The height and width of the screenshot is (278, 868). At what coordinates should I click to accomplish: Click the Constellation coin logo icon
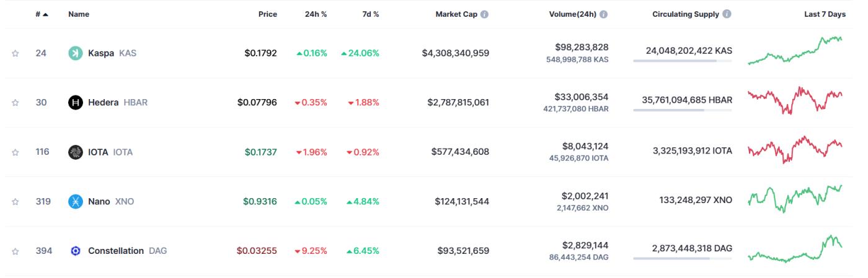tap(76, 251)
